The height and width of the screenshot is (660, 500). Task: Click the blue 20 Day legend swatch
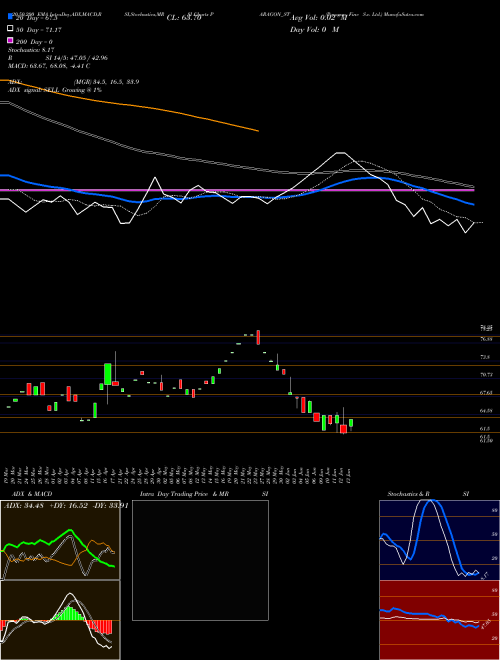click(10, 17)
